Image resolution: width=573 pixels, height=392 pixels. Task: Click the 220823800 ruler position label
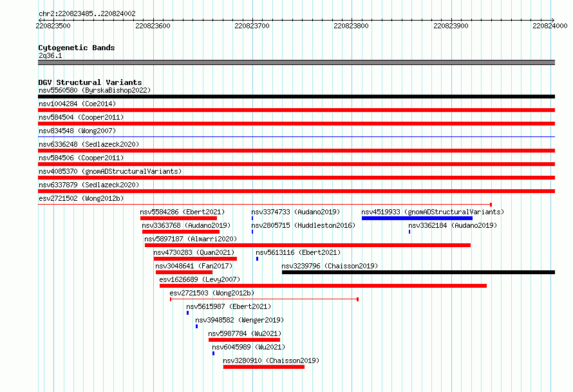[x=351, y=26]
